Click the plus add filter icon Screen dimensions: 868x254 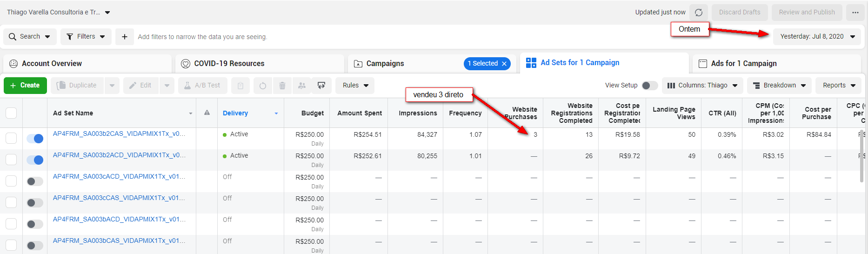tap(124, 37)
